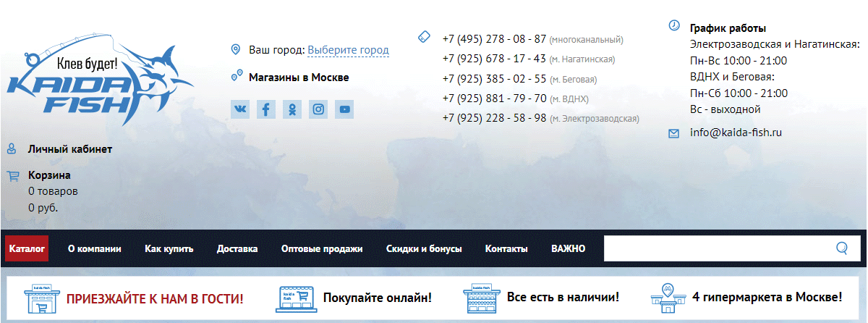Click the envelope email icon
The image size is (868, 323).
(x=674, y=133)
